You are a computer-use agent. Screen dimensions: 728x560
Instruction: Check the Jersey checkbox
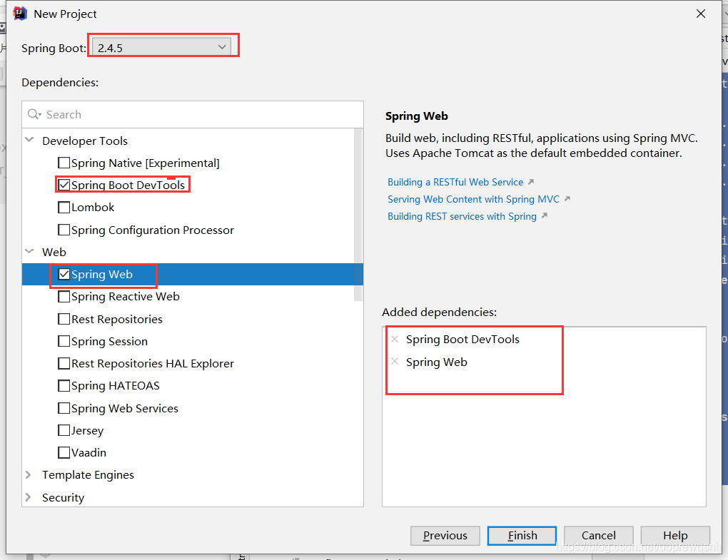coord(64,431)
